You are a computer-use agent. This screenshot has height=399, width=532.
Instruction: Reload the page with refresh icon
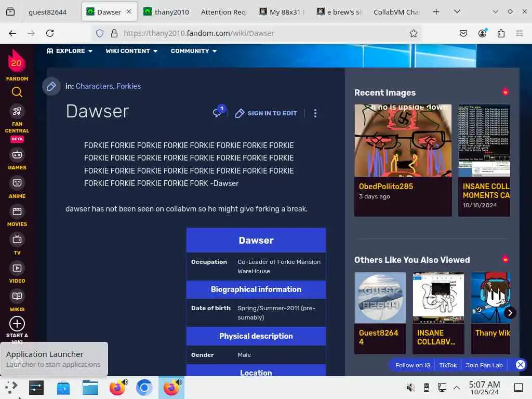coord(50,33)
